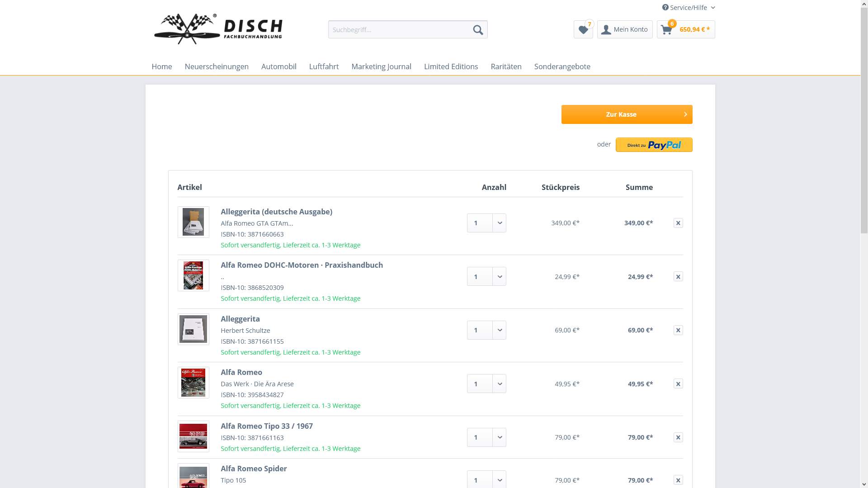This screenshot has width=868, height=488.
Task: Click the Disch Fachbuchhandlung logo
Action: pyautogui.click(x=218, y=29)
